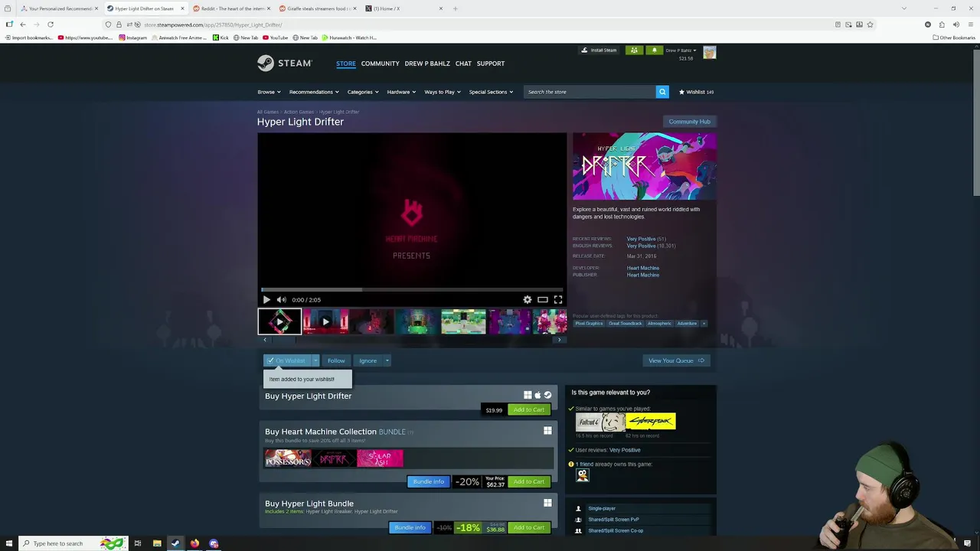980x551 pixels.
Task: Add Hyper Light Drifter to cart
Action: [529, 409]
